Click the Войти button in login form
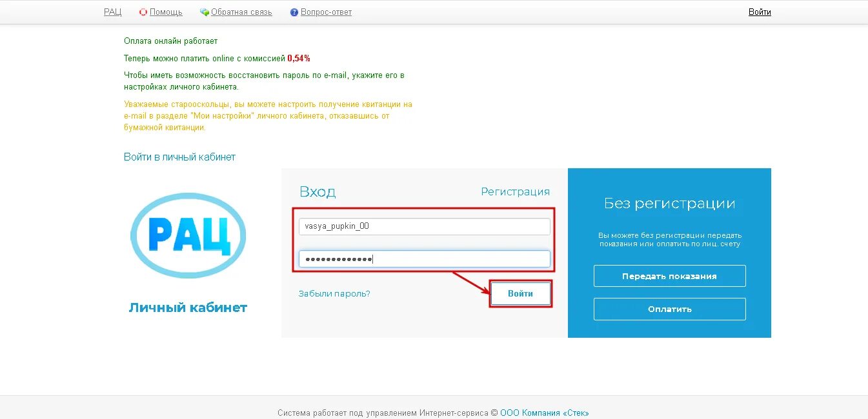Screen dimensions: 868x419 tap(520, 293)
